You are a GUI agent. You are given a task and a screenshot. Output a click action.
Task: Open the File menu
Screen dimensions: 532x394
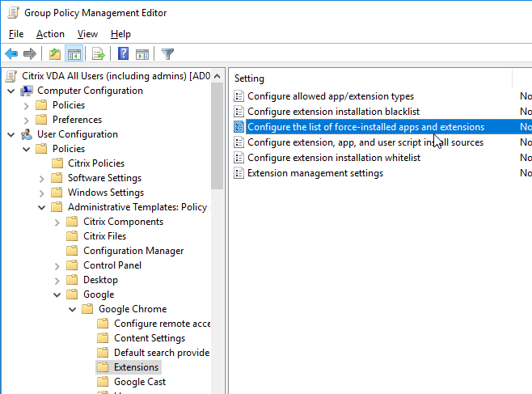16,34
